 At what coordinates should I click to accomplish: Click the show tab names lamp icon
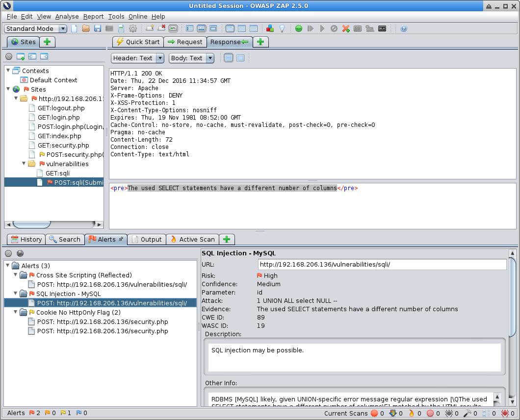click(150, 28)
